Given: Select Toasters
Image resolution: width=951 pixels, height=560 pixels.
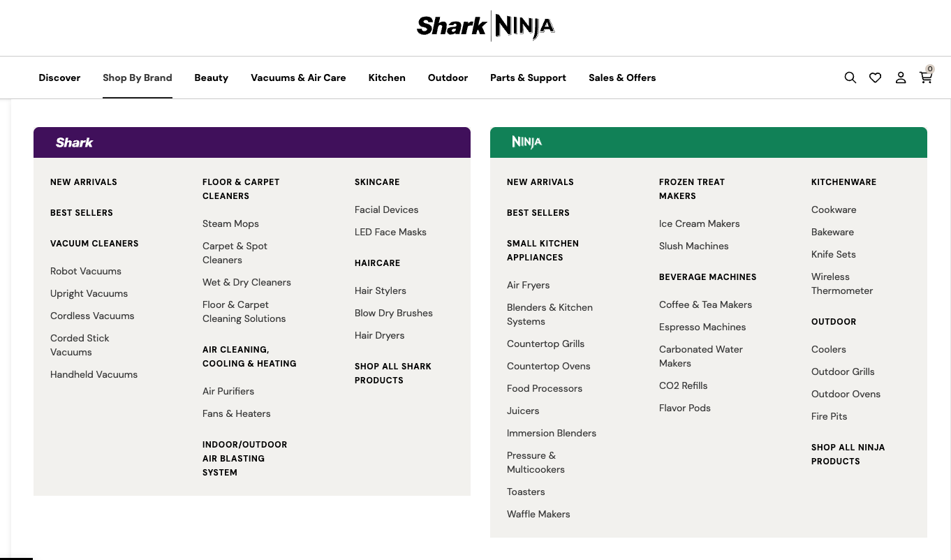Looking at the screenshot, I should coord(526,492).
